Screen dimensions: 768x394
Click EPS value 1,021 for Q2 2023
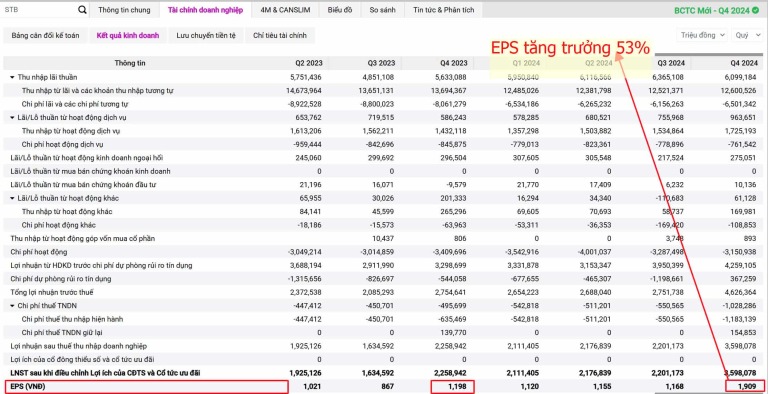point(313,387)
